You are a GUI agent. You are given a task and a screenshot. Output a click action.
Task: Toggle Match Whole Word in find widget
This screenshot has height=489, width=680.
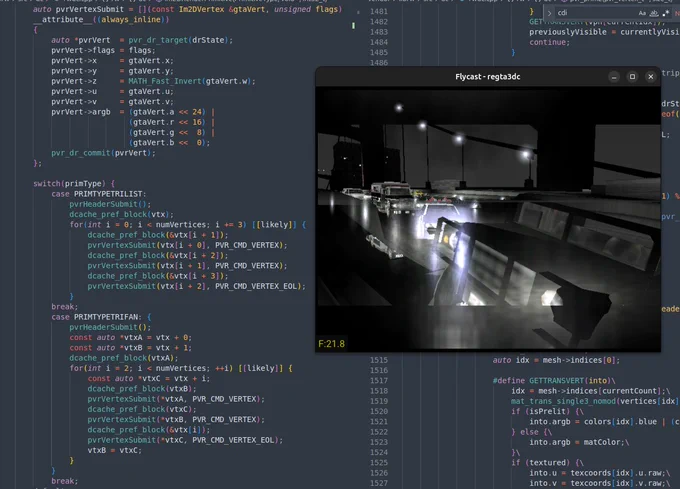pos(654,13)
